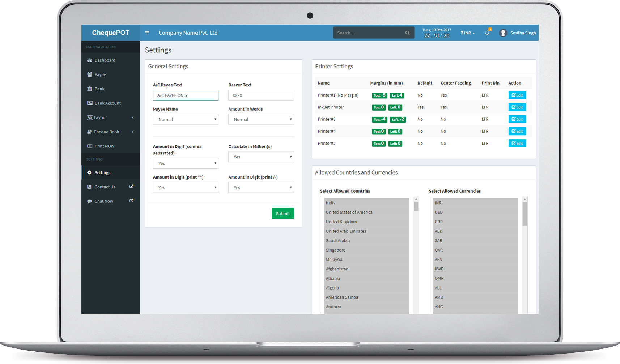Open the Calculate in Million(s) dropdown

click(x=261, y=157)
